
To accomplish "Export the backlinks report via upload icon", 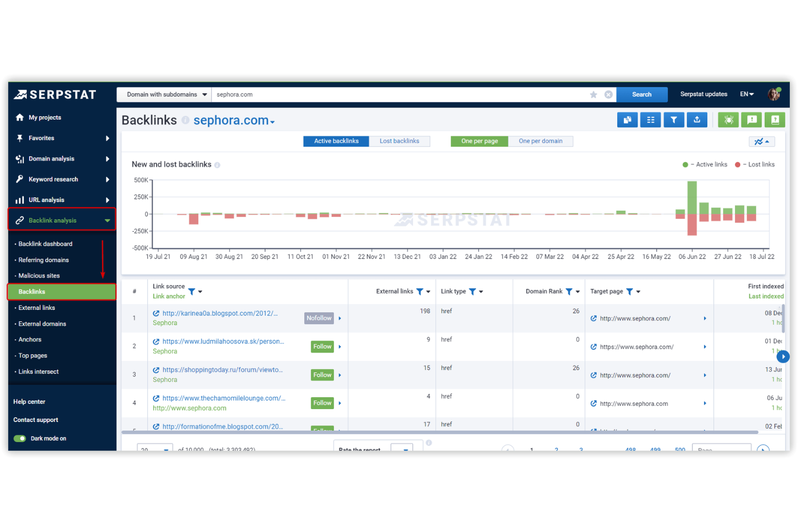I will (697, 120).
